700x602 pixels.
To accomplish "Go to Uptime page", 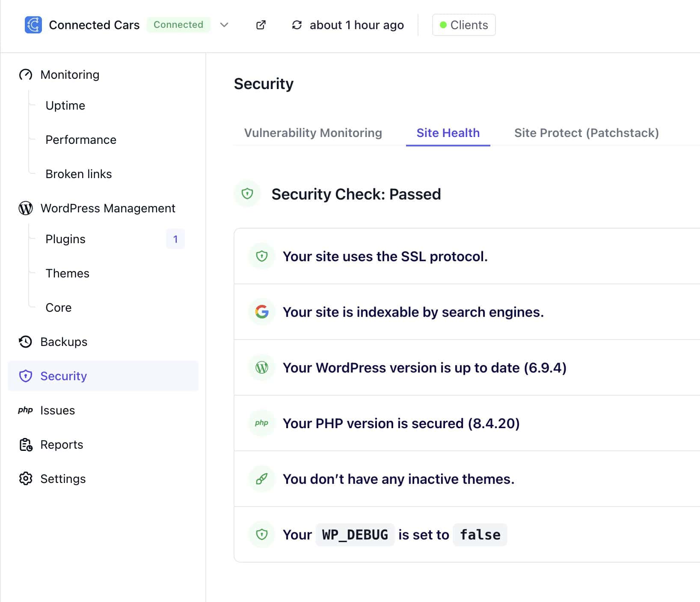I will pos(65,105).
